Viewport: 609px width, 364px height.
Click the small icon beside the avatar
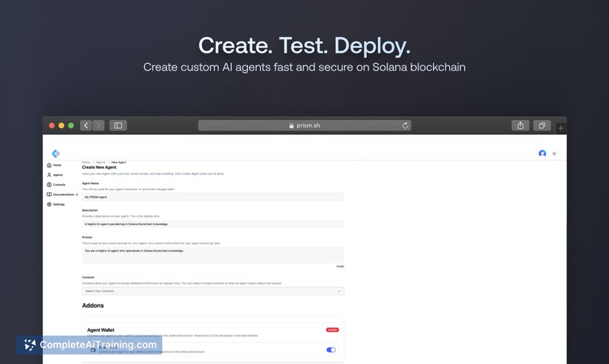(x=554, y=154)
